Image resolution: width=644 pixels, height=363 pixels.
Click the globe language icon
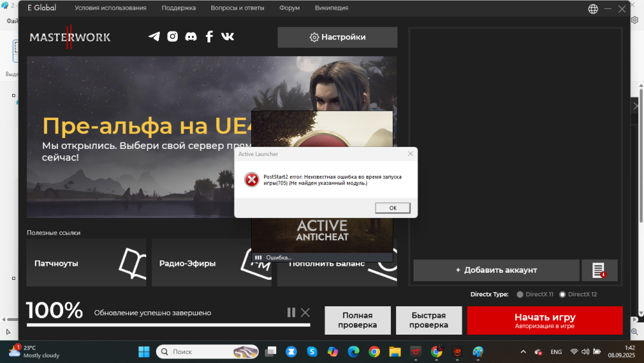(593, 8)
